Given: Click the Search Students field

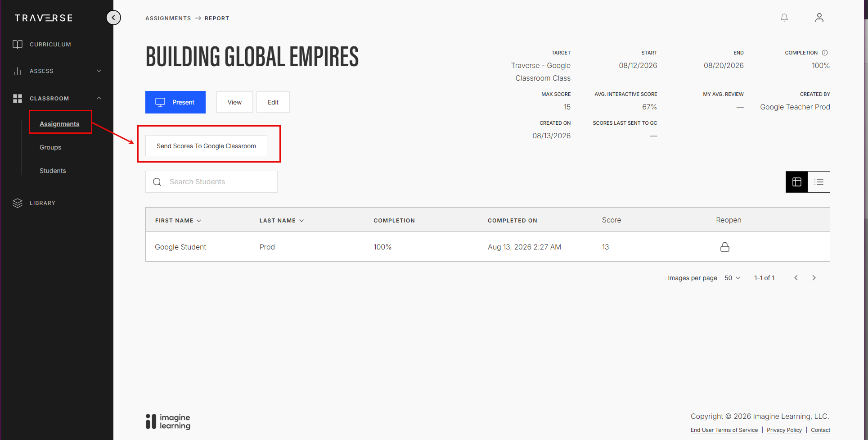Looking at the screenshot, I should (211, 182).
